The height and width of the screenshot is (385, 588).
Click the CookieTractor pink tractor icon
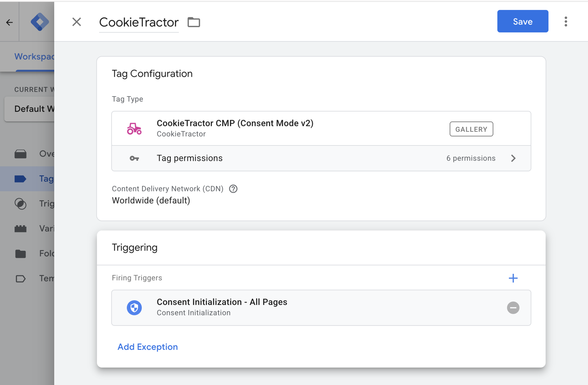pyautogui.click(x=134, y=129)
